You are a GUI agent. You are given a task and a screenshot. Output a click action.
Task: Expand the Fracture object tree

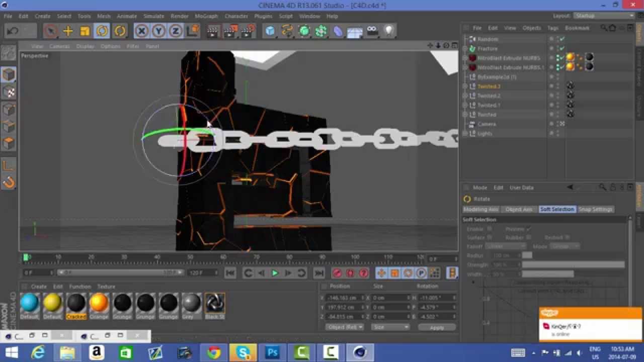click(x=465, y=49)
